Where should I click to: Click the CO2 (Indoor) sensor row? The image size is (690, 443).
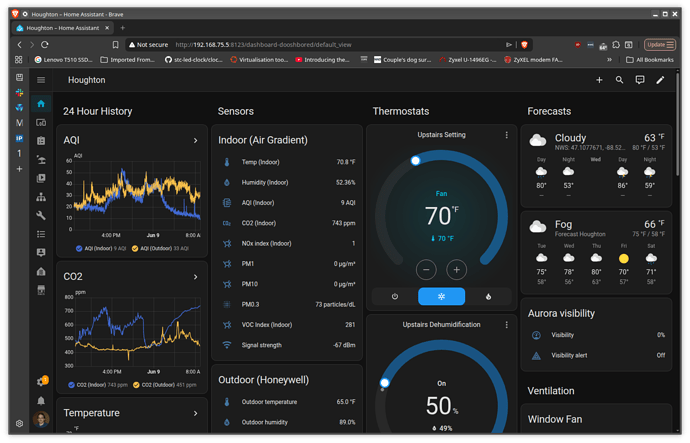coord(287,223)
